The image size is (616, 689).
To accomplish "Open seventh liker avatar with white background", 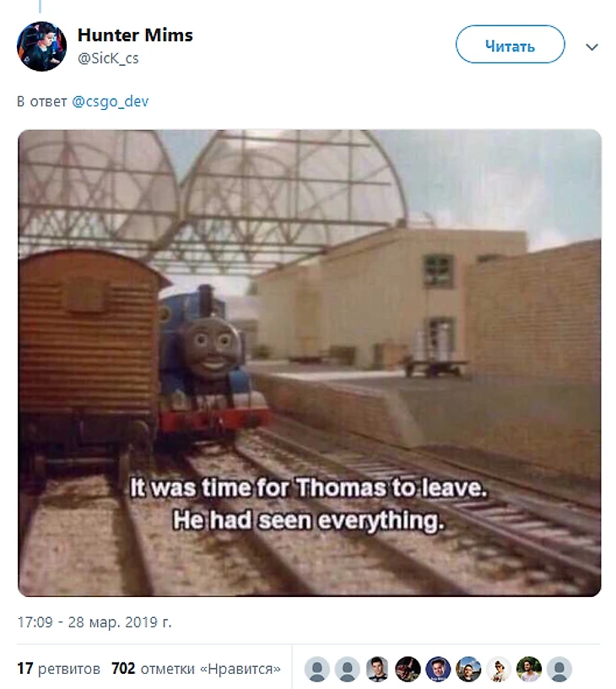I will 499,670.
